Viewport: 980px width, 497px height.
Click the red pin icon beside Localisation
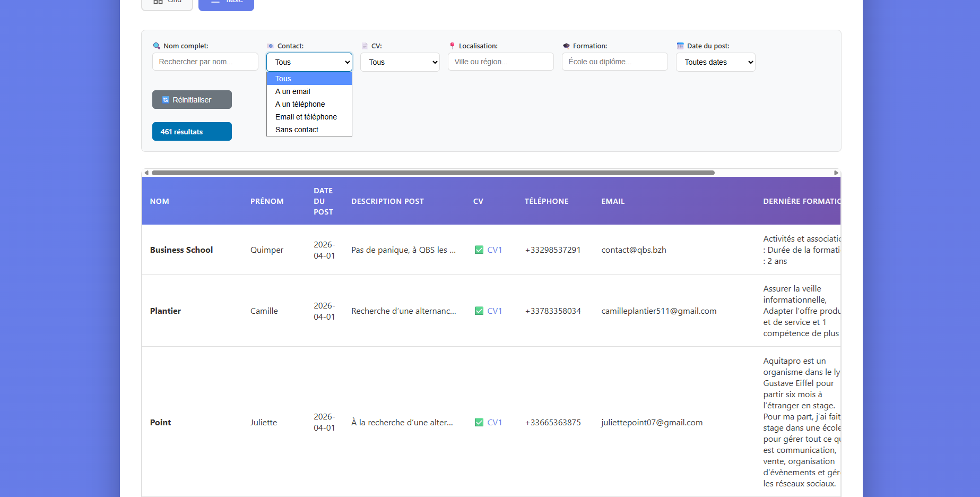click(452, 46)
